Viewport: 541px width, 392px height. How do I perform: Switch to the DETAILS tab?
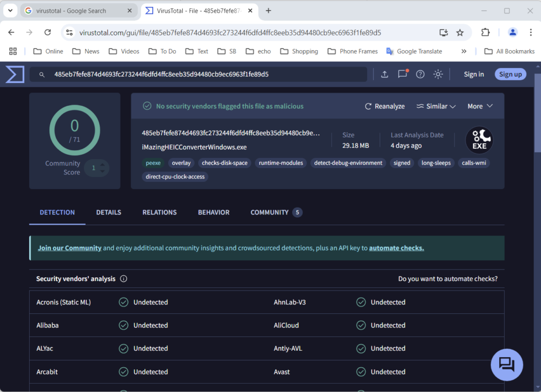point(109,212)
